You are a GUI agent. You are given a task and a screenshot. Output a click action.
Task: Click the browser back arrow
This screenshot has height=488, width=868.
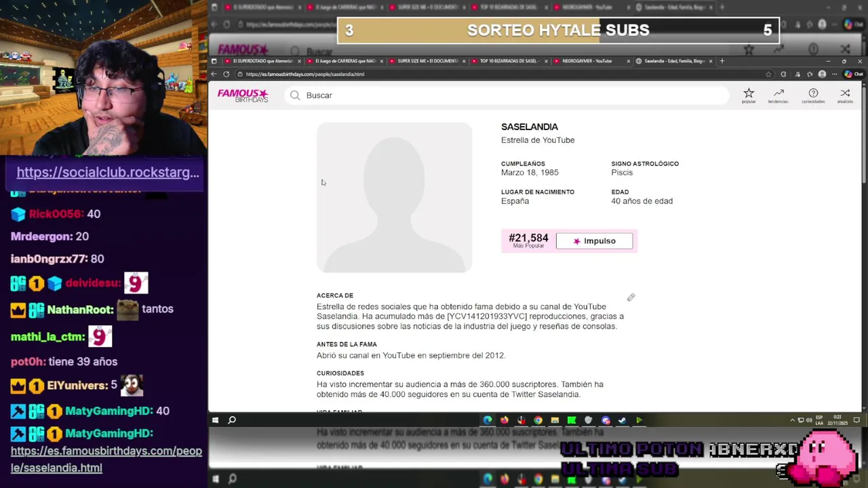click(x=214, y=74)
